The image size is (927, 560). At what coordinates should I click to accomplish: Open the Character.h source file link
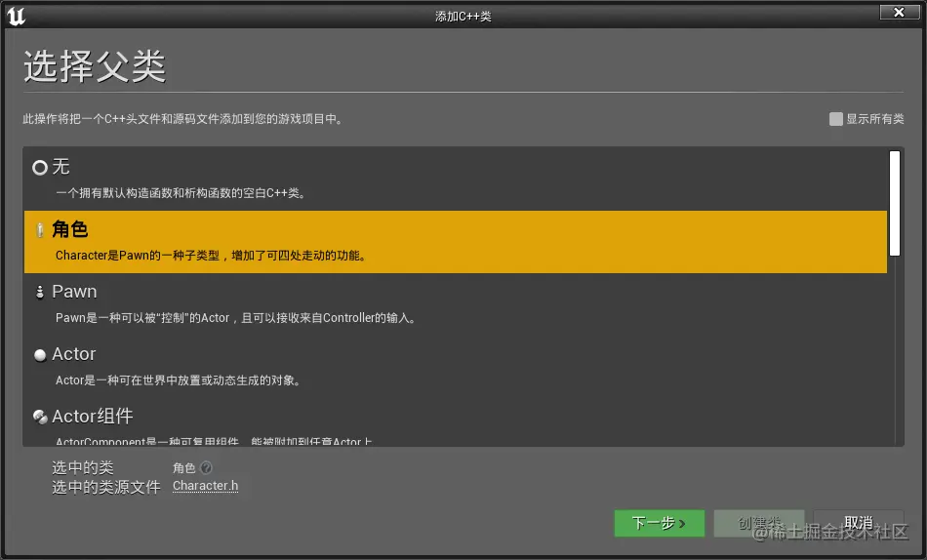coord(205,486)
